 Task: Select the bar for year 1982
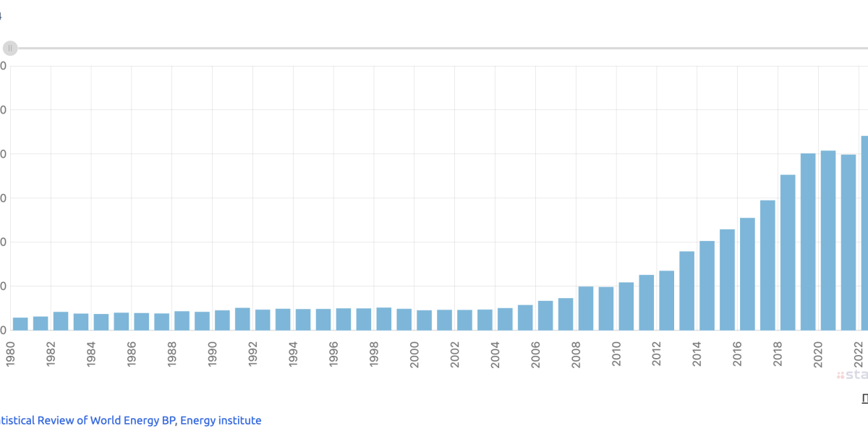(x=61, y=320)
